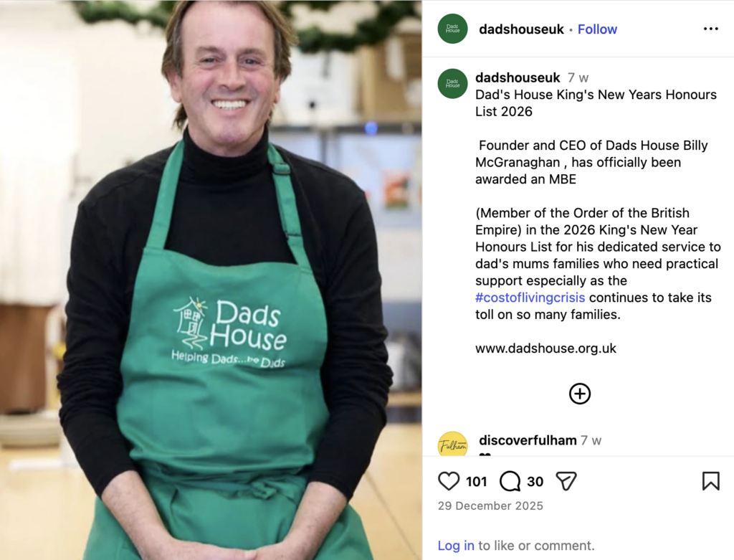View the 101 likes count
The height and width of the screenshot is (560, 734).
[x=477, y=482]
